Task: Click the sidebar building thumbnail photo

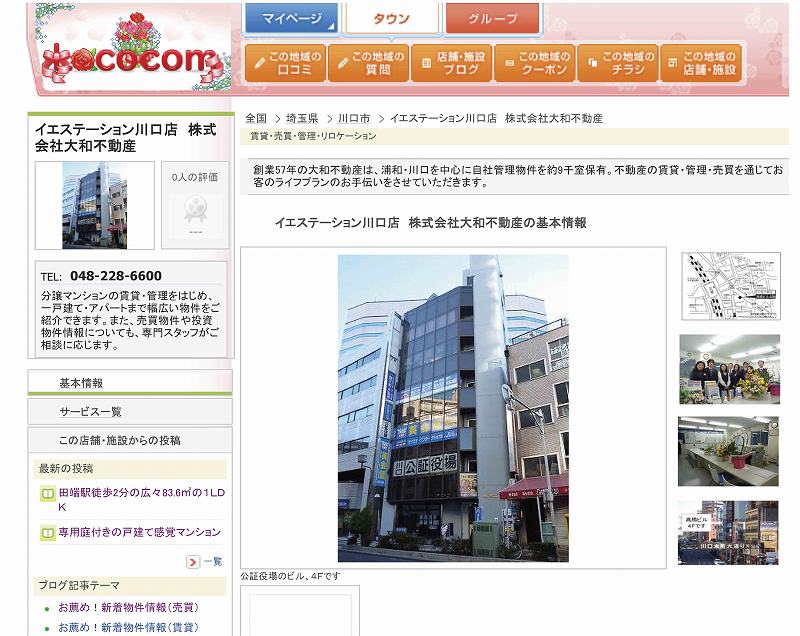Action: click(x=94, y=206)
